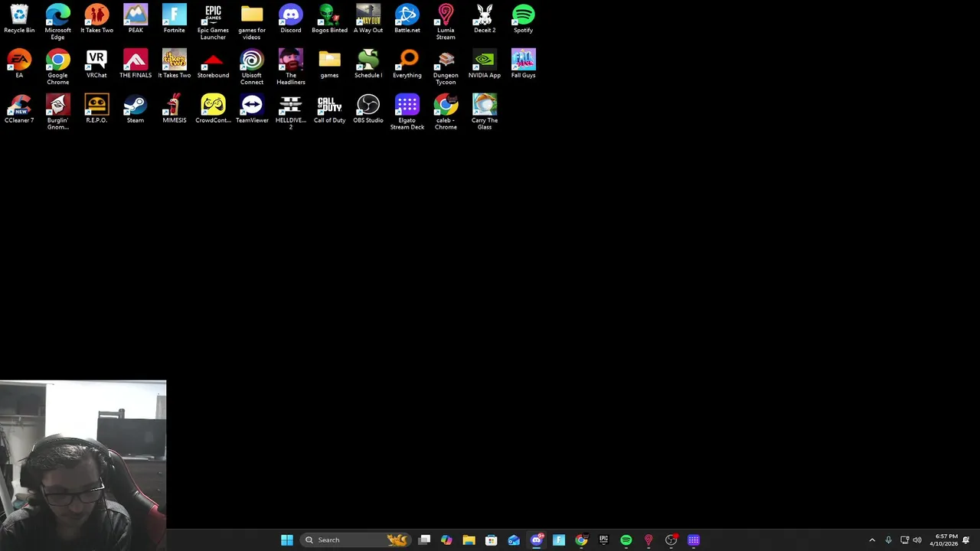The height and width of the screenshot is (551, 980).
Task: Select the PEAK game shortcut
Action: click(x=136, y=19)
